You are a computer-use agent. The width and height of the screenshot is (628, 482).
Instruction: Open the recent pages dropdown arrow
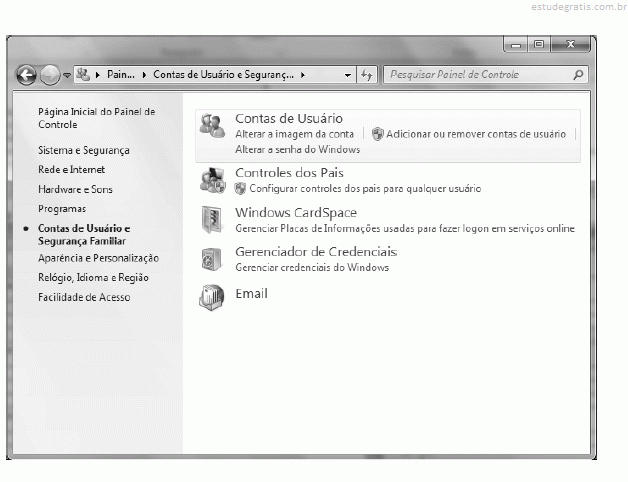(67, 75)
